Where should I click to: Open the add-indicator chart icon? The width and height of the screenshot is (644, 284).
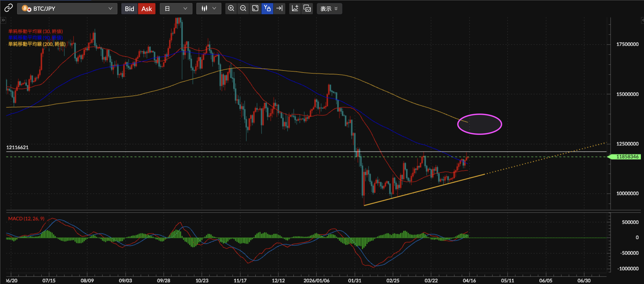[295, 8]
